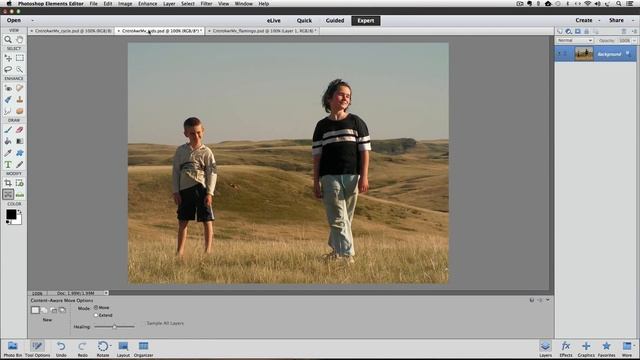Switch to the eLive tab
This screenshot has width=640, height=360.
[x=273, y=20]
